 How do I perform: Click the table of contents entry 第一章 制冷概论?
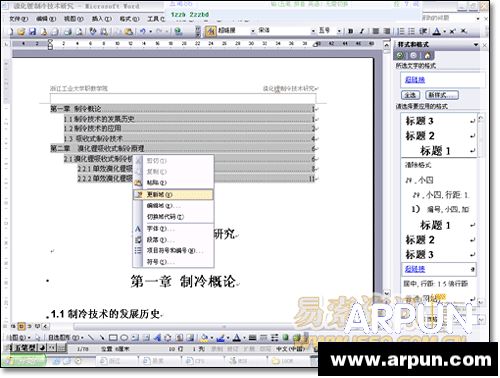182,109
